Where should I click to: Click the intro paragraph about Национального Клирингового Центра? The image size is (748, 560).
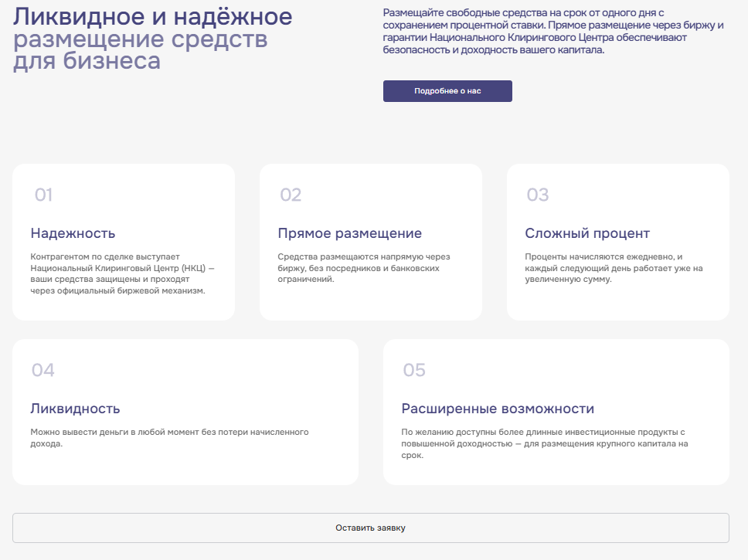click(x=552, y=32)
